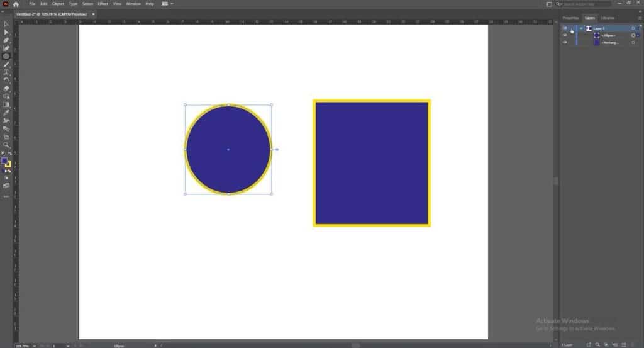Image resolution: width=644 pixels, height=348 pixels.
Task: Click Collect for Export icon in Layers
Action: (x=589, y=345)
